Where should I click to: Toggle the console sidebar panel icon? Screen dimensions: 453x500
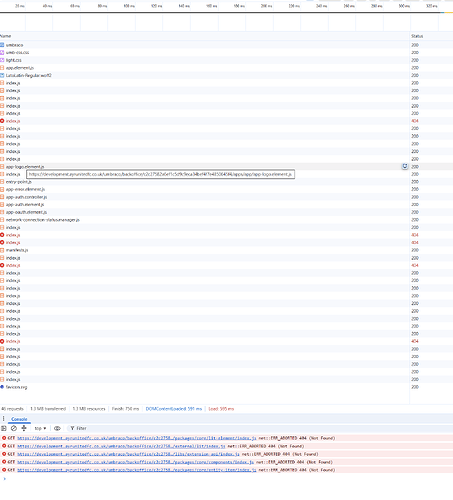click(x=4, y=428)
